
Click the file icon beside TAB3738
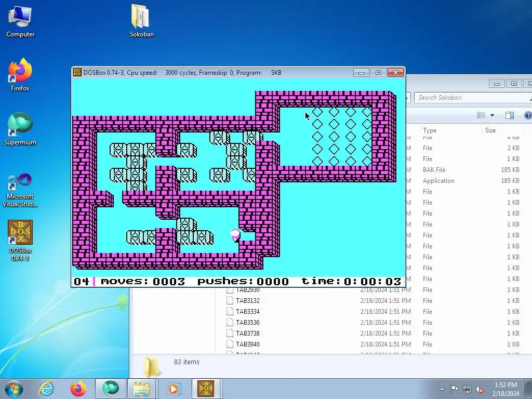230,333
